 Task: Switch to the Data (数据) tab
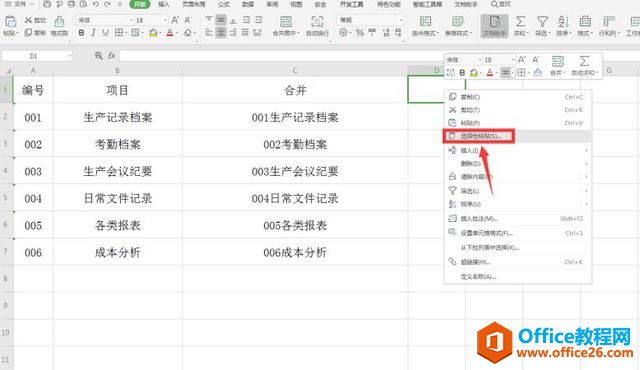tap(248, 4)
